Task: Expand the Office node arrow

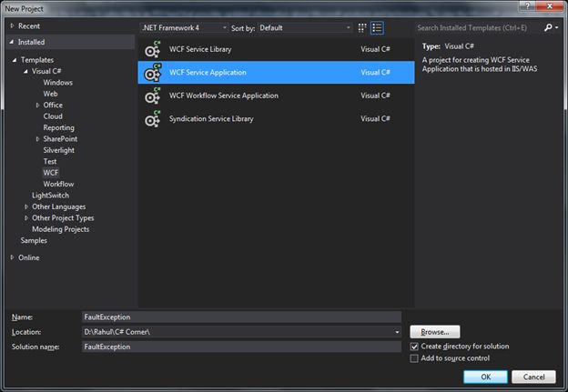Action: [37, 105]
